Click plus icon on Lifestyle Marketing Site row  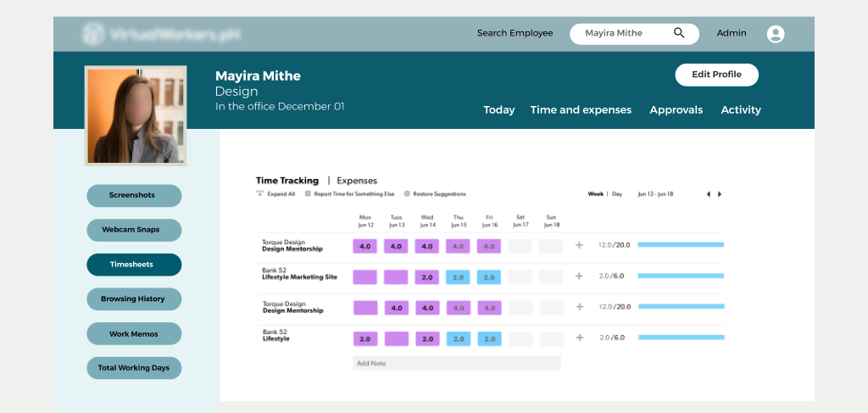coord(580,276)
